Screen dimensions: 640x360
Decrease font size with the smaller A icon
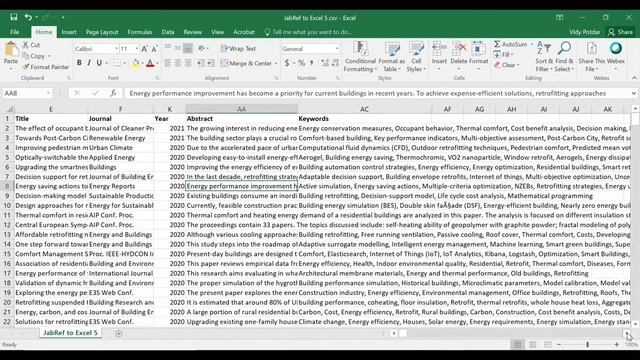[154, 49]
